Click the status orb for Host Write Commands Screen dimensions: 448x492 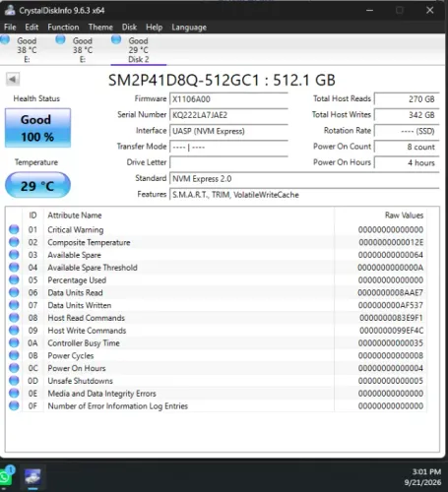[14, 330]
